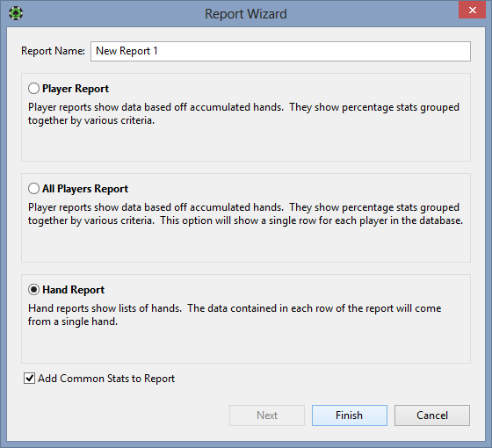Click the poker chip icon in title bar
The height and width of the screenshot is (448, 492).
point(16,13)
